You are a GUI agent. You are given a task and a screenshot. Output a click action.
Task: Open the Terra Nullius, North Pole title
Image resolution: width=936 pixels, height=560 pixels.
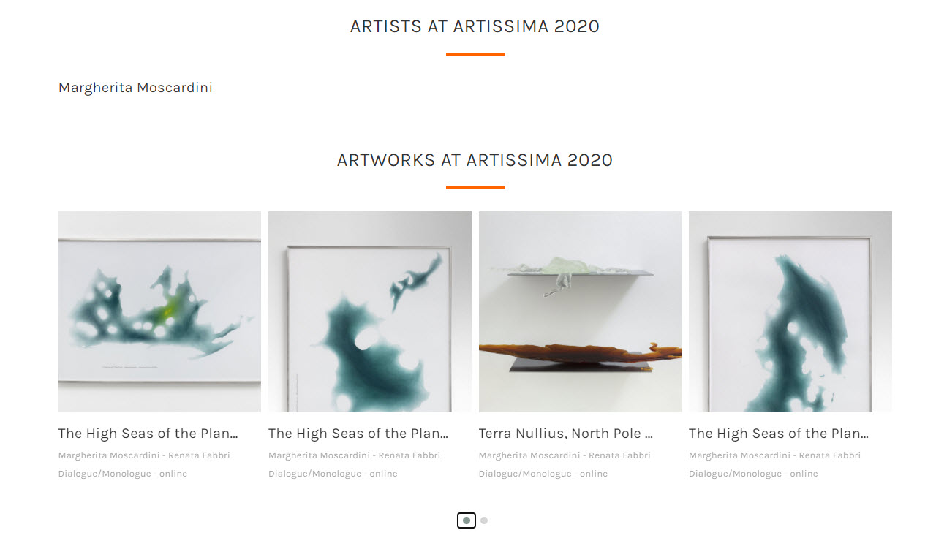(x=566, y=434)
